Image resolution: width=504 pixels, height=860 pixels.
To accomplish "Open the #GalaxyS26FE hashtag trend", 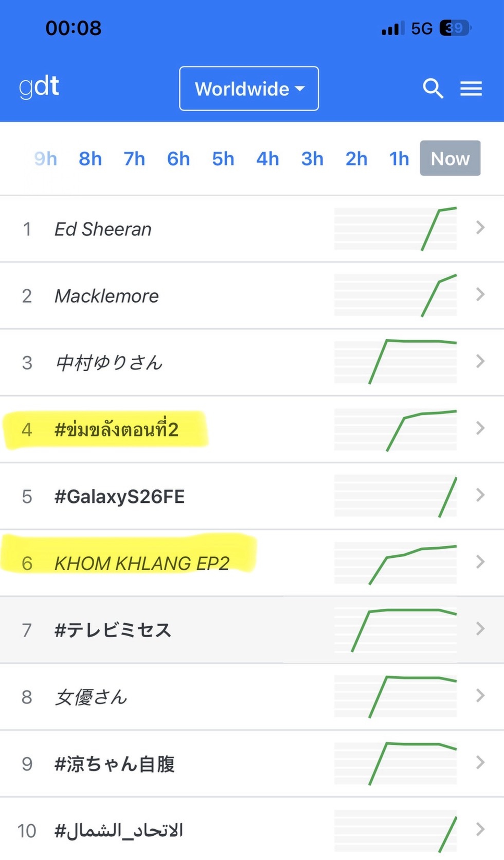I will point(119,497).
